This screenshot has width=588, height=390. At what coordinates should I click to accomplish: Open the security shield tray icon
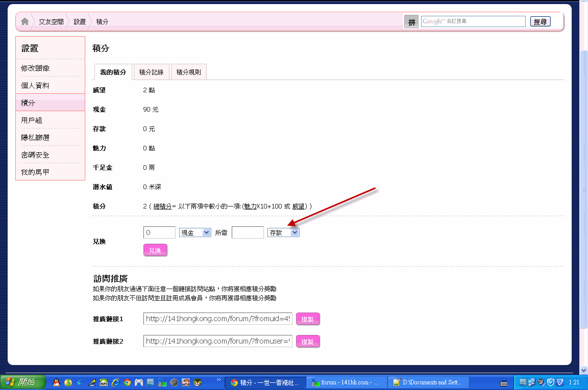(551, 382)
